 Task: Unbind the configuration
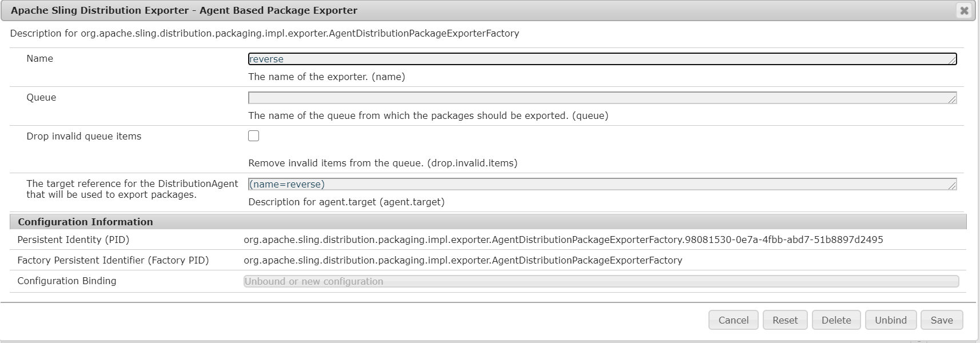pos(890,320)
